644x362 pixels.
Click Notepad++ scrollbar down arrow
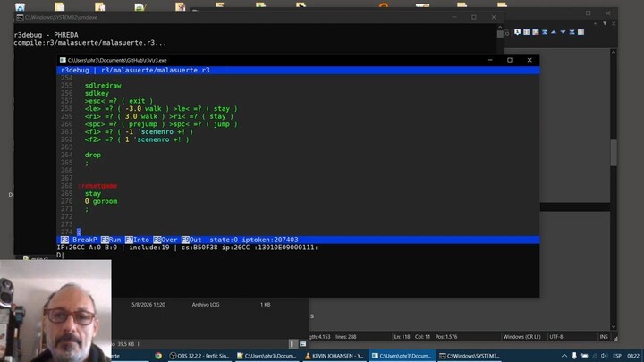[x=614, y=327]
